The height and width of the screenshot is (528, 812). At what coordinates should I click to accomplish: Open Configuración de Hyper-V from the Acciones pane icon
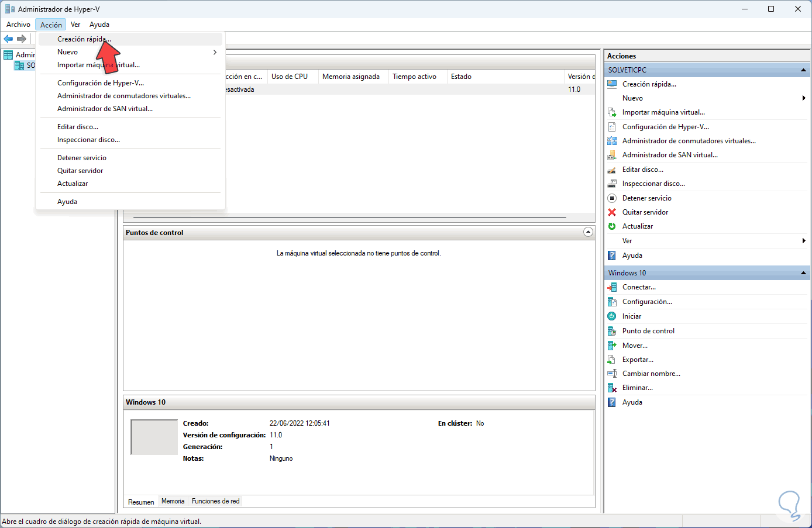pyautogui.click(x=612, y=127)
